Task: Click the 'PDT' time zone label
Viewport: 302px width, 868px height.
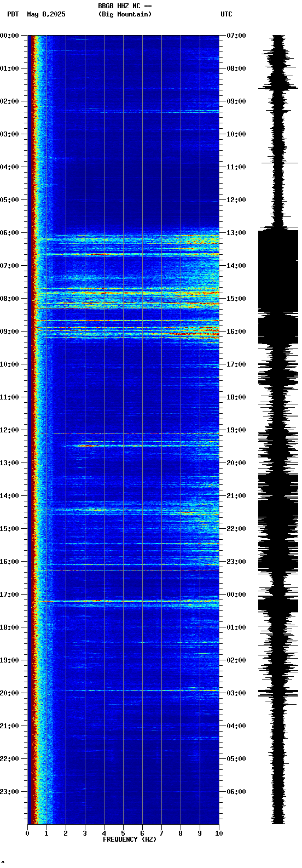Action: [13, 14]
